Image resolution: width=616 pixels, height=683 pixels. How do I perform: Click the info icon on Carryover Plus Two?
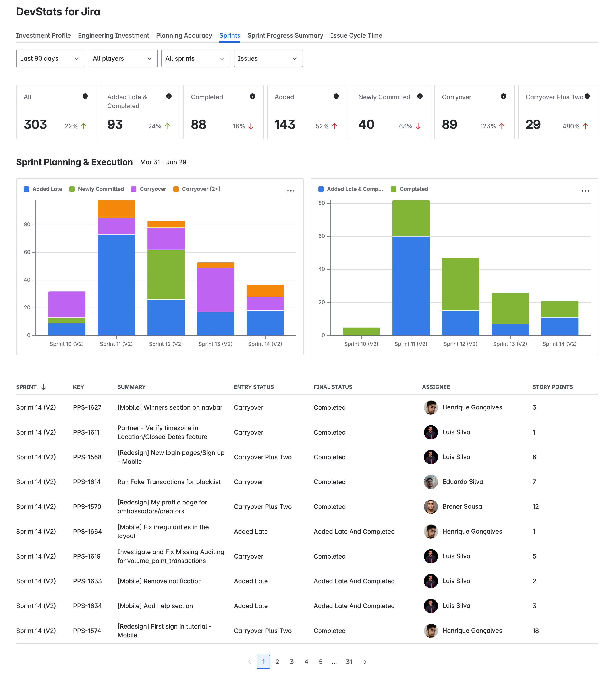(x=587, y=97)
